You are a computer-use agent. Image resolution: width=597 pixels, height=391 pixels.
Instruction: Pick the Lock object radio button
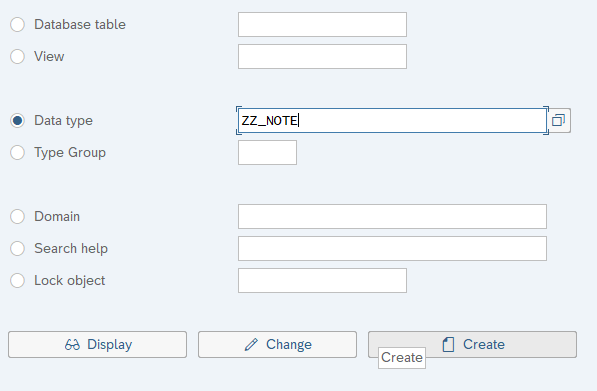[18, 280]
